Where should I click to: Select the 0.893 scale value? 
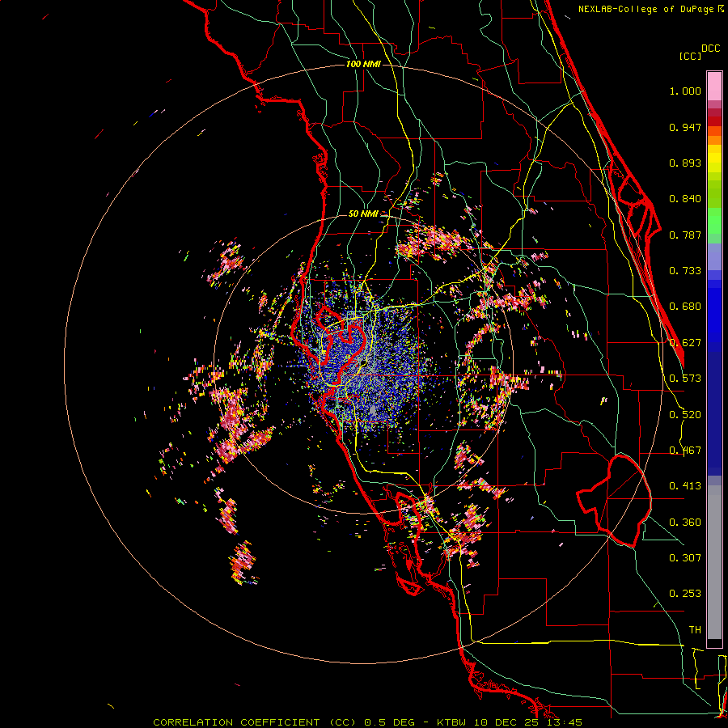point(685,163)
